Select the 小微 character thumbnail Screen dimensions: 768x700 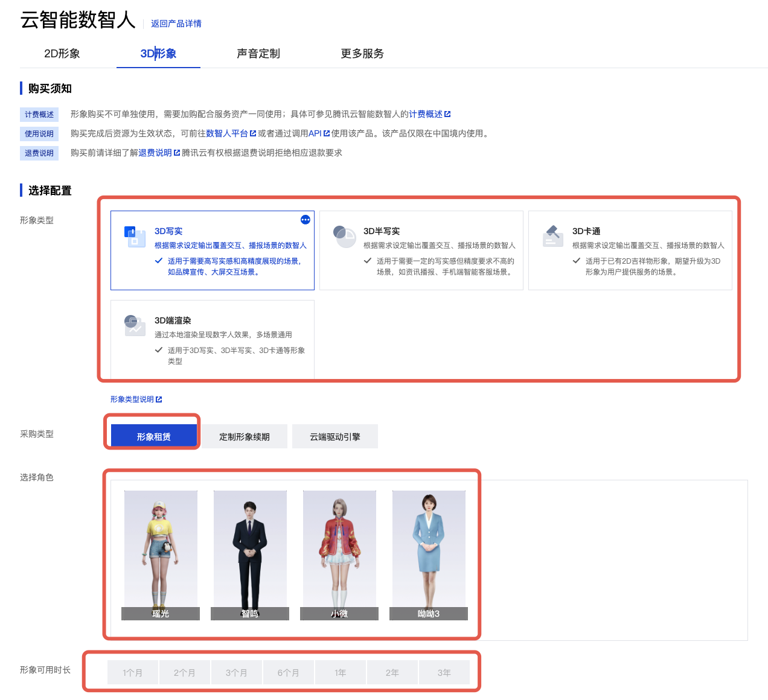click(x=339, y=555)
